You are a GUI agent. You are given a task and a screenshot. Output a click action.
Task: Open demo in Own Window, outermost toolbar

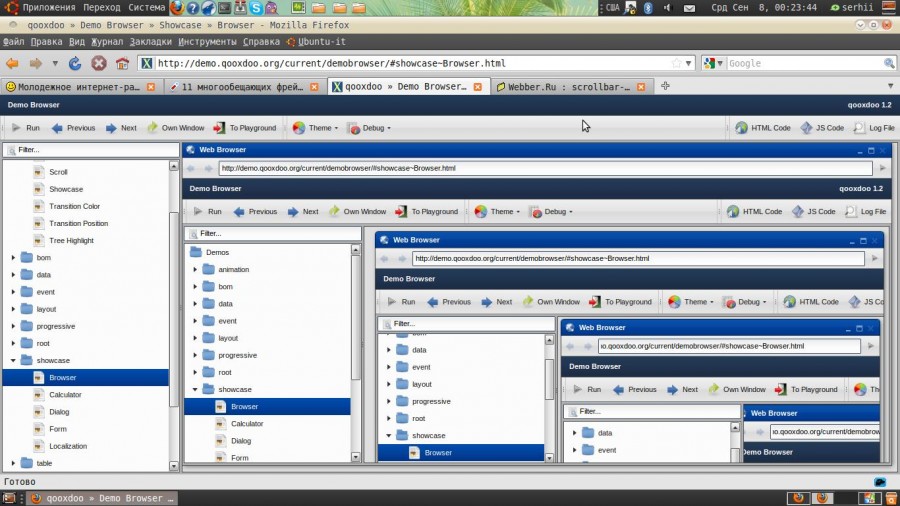[x=176, y=128]
